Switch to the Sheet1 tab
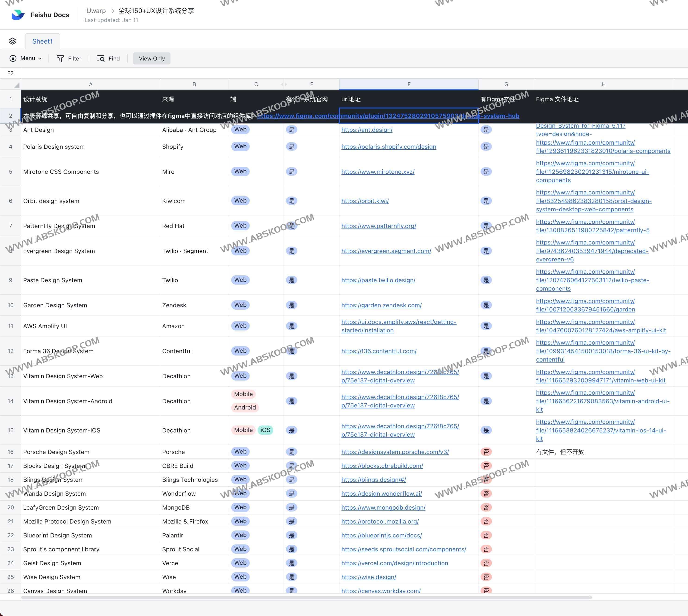688x616 pixels. (x=42, y=41)
